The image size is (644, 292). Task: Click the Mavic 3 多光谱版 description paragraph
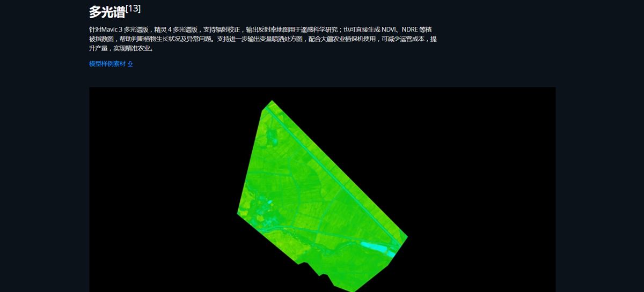(x=263, y=39)
